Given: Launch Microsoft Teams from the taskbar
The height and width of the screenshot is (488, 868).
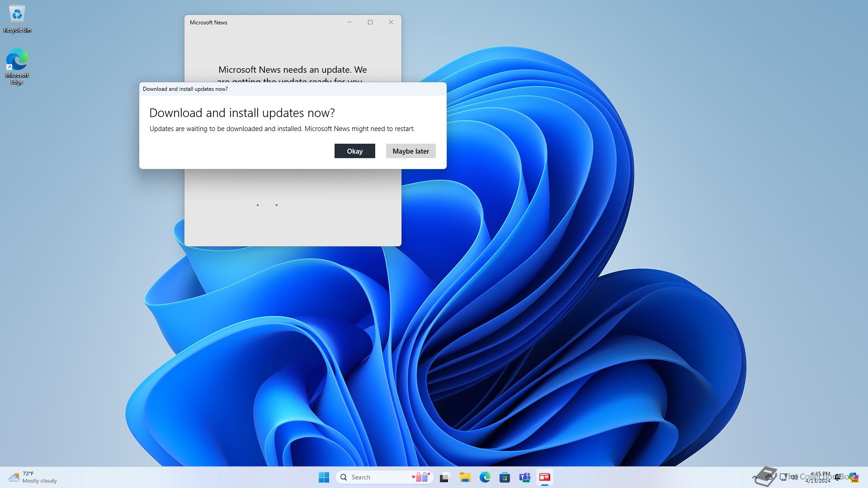Looking at the screenshot, I should (x=524, y=477).
